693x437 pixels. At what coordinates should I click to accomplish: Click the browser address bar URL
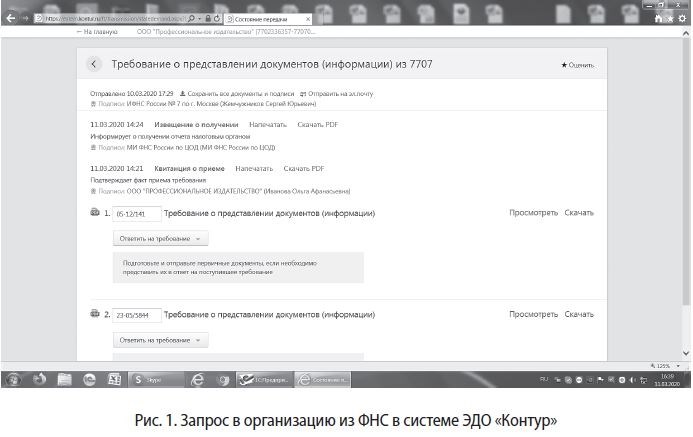coord(116,19)
